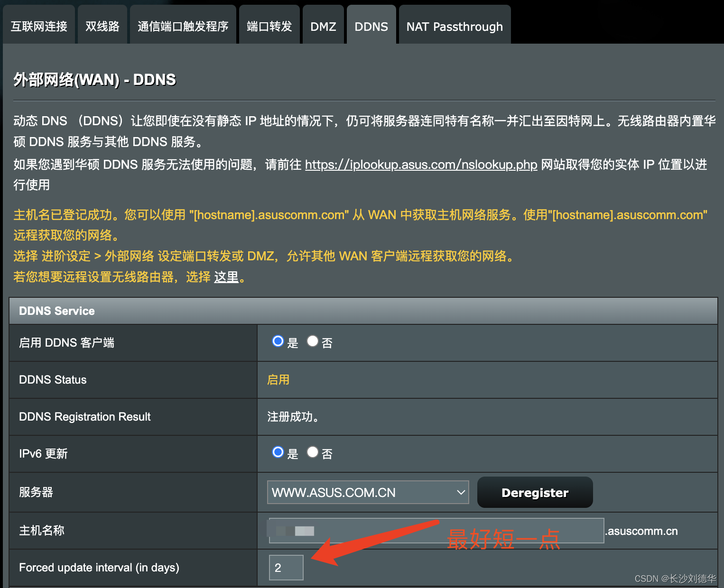
Task: Open the iplookup.asus.com nslookup link
Action: click(x=421, y=165)
